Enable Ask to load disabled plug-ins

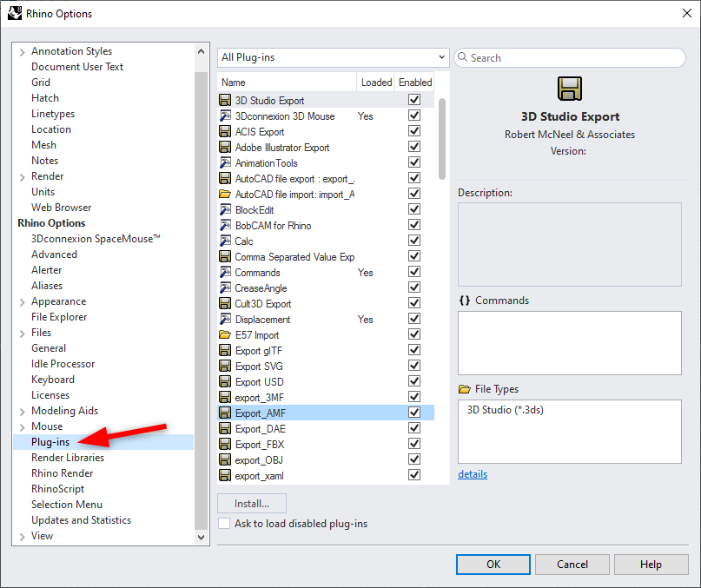coord(225,523)
